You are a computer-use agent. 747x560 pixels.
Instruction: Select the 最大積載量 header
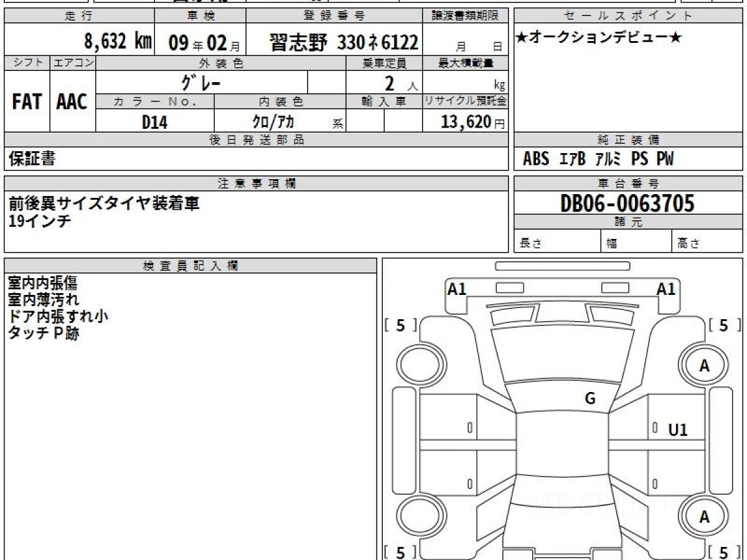click(x=466, y=63)
